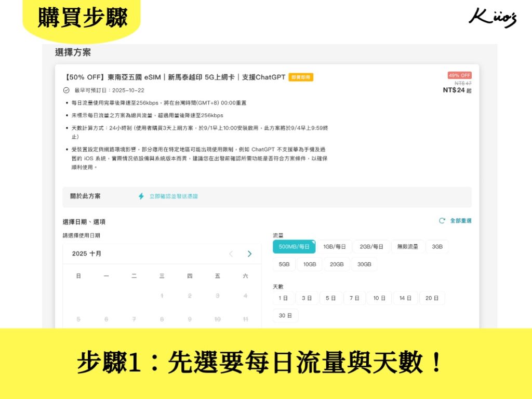Click 全部重選 to reset selections
The height and width of the screenshot is (399, 532).
point(461,221)
